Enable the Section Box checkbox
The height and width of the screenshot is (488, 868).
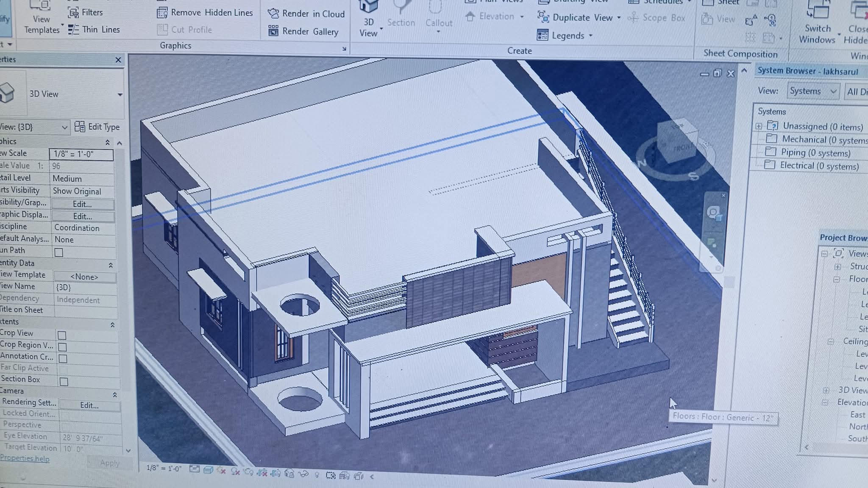pyautogui.click(x=64, y=382)
